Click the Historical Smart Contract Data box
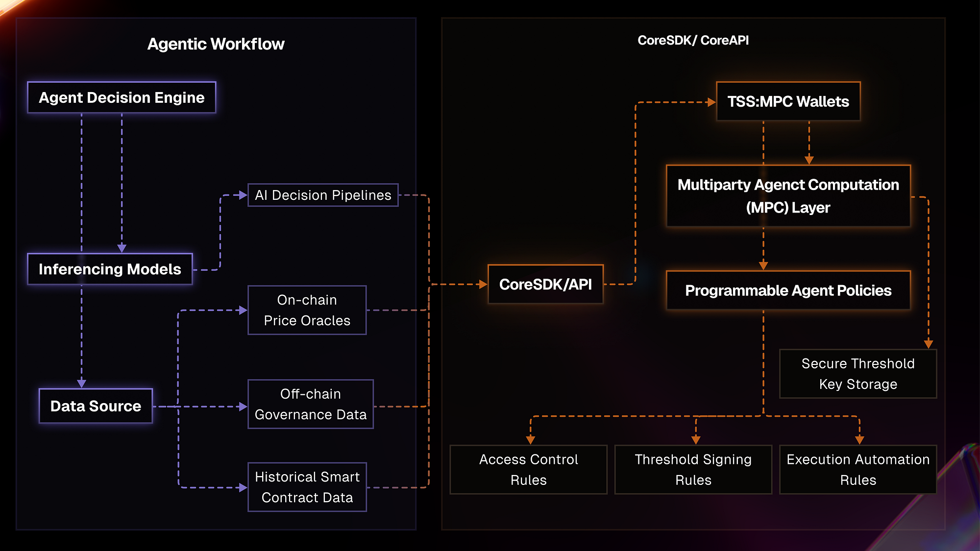The image size is (980, 551). (307, 487)
